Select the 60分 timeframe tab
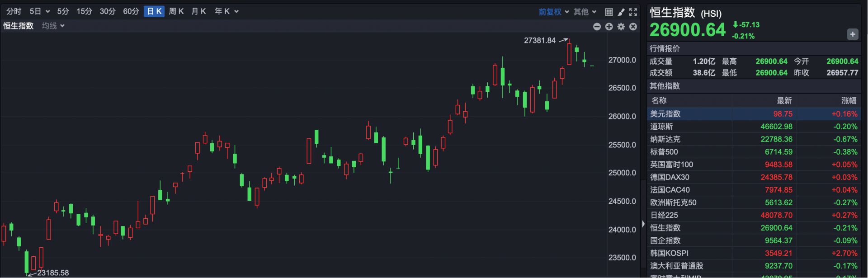Image resolution: width=868 pixels, height=278 pixels. [x=131, y=11]
